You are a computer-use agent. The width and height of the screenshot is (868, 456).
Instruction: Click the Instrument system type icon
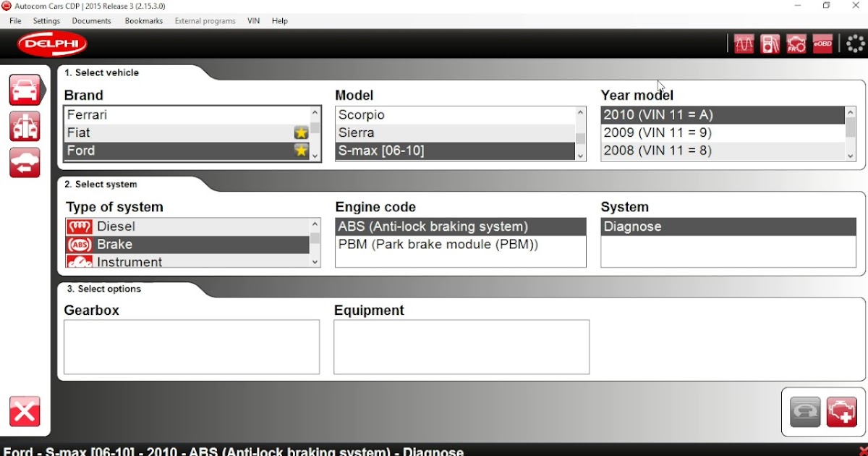(79, 262)
